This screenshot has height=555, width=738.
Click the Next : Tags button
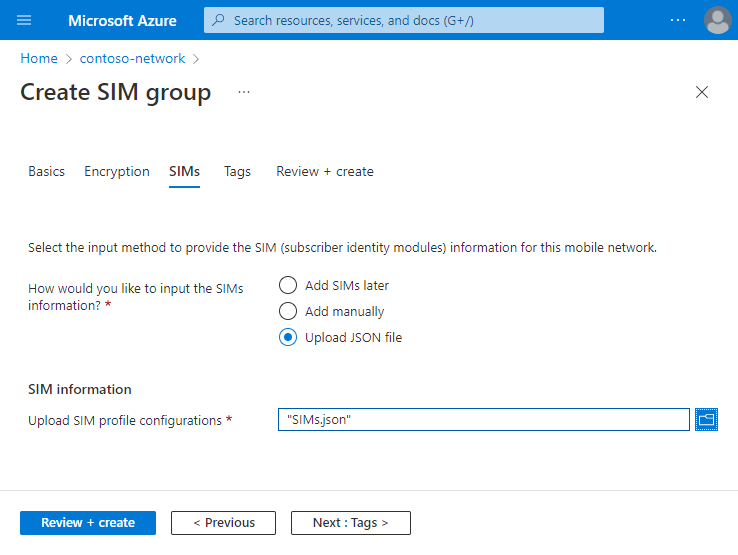tap(350, 523)
